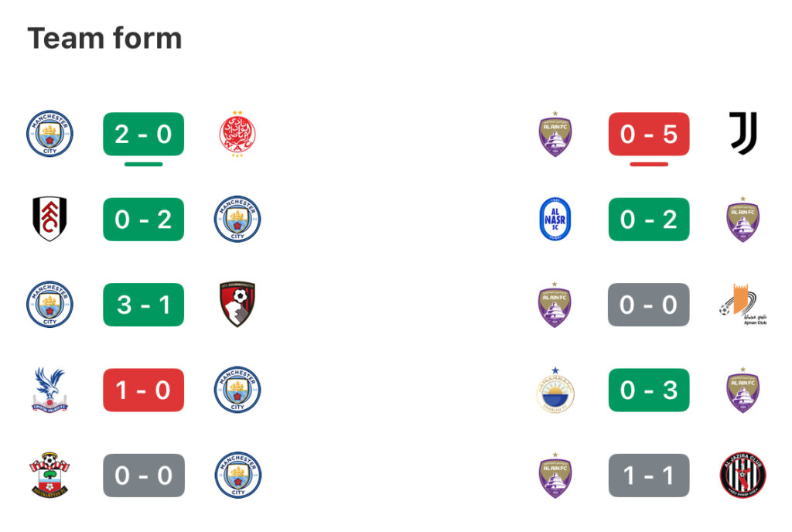The width and height of the screenshot is (792, 532).
Task: Select the Southampton club badge
Action: tap(49, 475)
